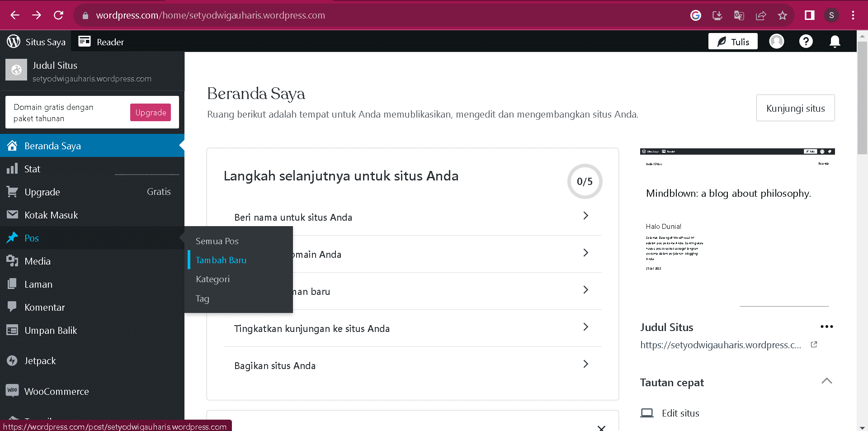The width and height of the screenshot is (868, 431).
Task: Click the Pos pin icon in sidebar
Action: 12,238
